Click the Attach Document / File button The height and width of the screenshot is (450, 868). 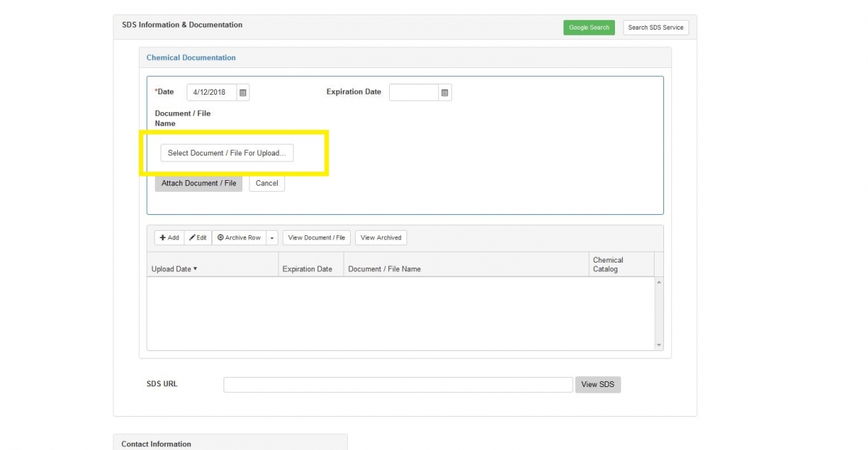tap(198, 182)
